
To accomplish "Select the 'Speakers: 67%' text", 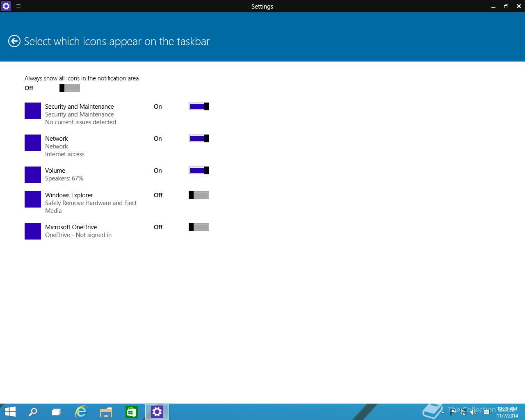I will tap(64, 178).
